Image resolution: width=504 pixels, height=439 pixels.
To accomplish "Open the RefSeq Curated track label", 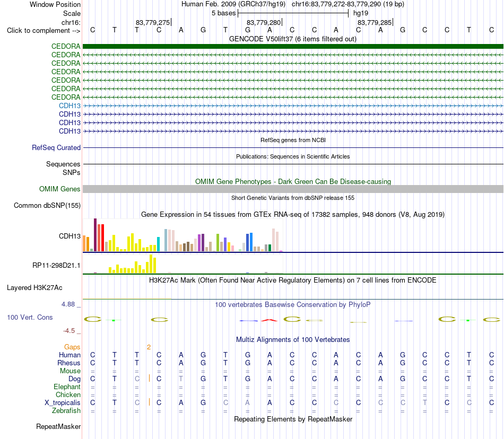I will click(56, 148).
